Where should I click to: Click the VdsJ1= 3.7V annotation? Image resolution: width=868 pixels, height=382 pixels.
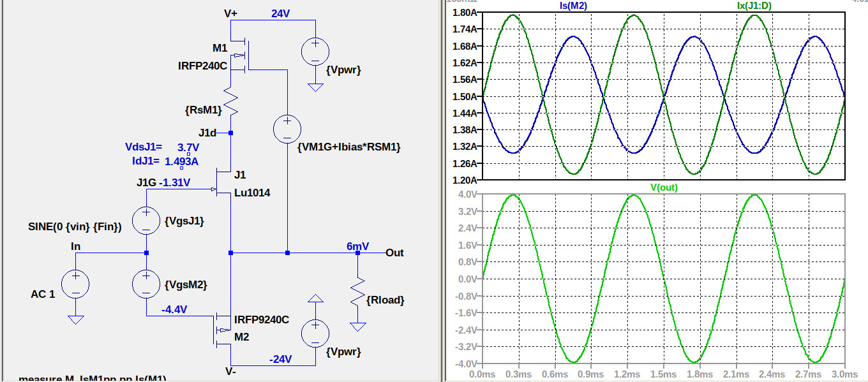(x=162, y=147)
